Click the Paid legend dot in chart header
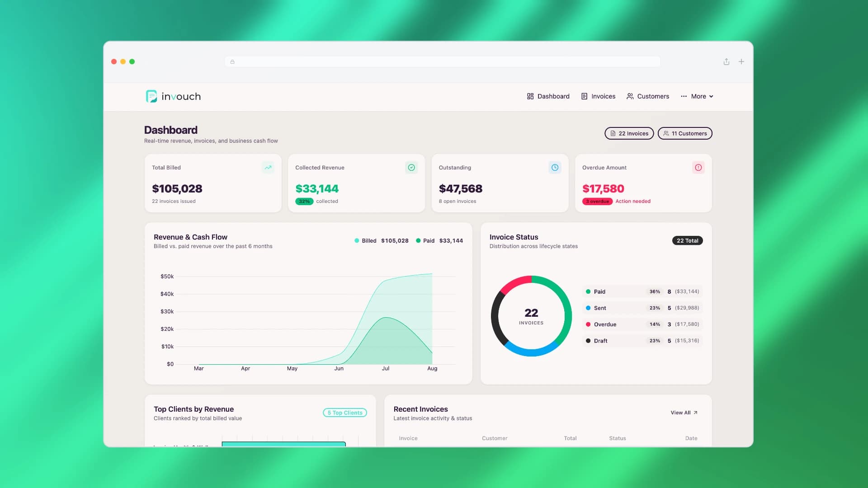This screenshot has width=868, height=488. tap(418, 241)
